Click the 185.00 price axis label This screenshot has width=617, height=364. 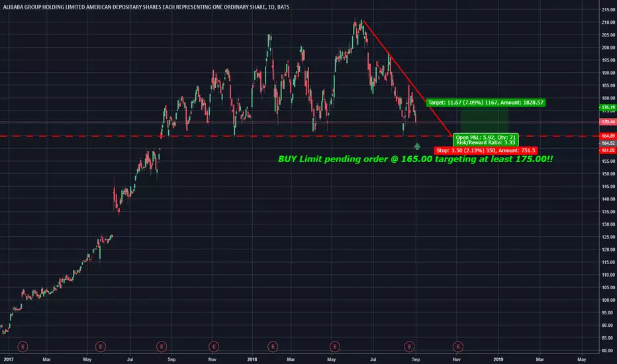[608, 85]
